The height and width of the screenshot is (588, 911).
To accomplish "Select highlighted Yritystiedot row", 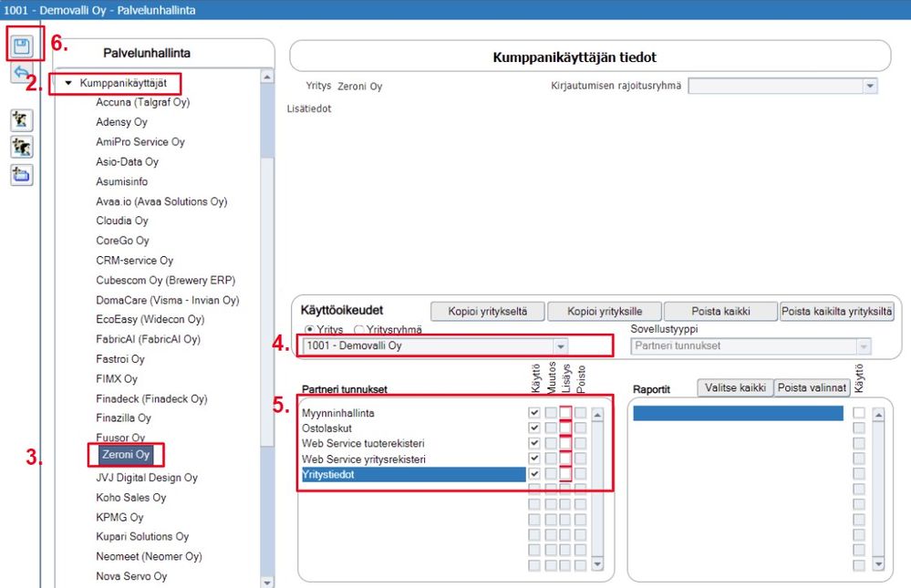I will coord(413,475).
